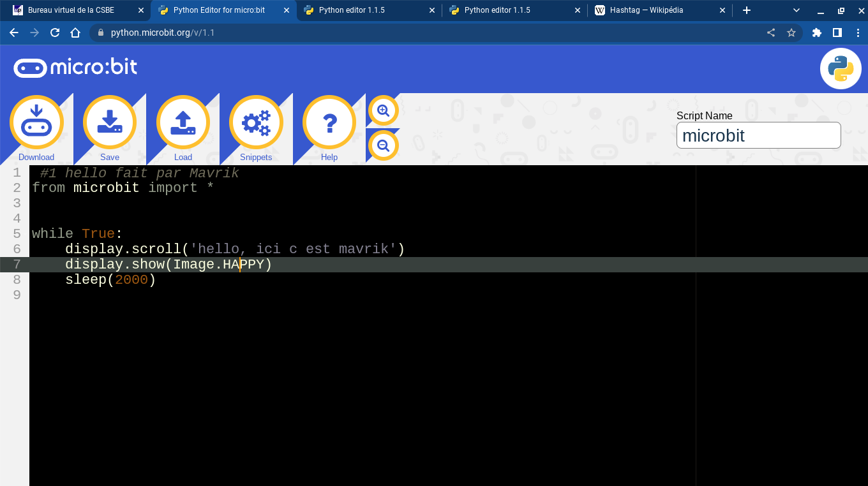This screenshot has width=868, height=486.
Task: Zoom out the editor text
Action: click(383, 145)
